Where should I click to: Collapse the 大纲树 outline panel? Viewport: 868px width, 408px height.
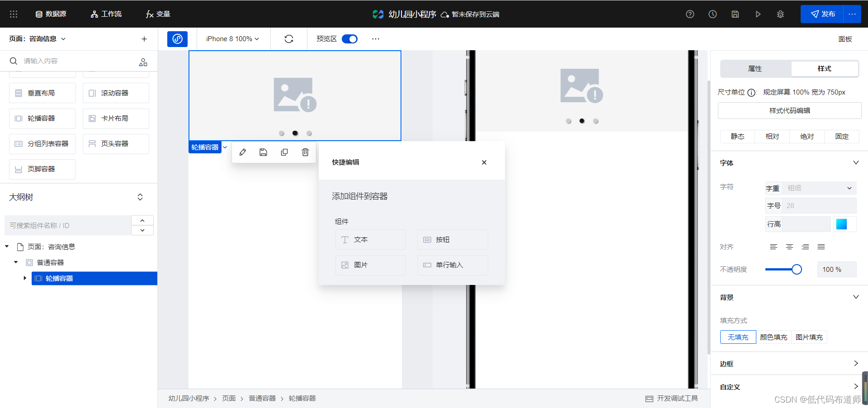(140, 197)
